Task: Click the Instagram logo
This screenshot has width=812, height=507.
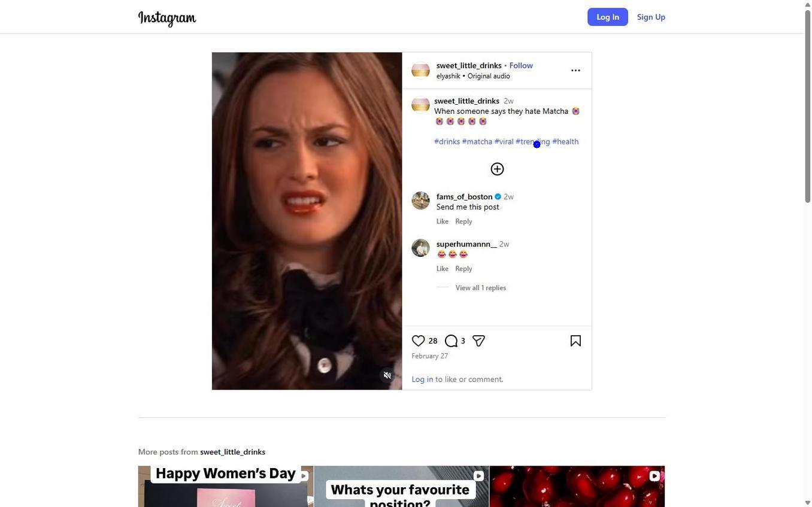Action: click(167, 18)
